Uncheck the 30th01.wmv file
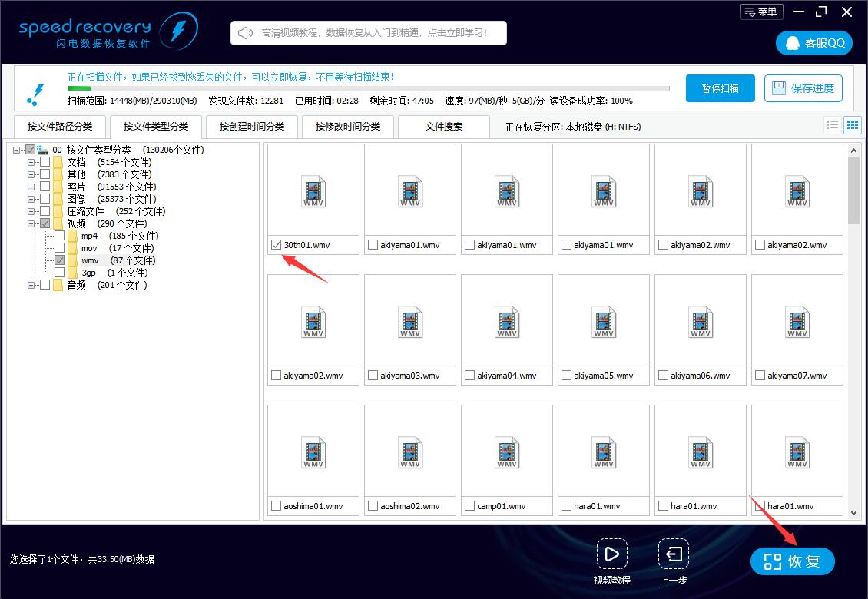The width and height of the screenshot is (868, 599). 277,244
